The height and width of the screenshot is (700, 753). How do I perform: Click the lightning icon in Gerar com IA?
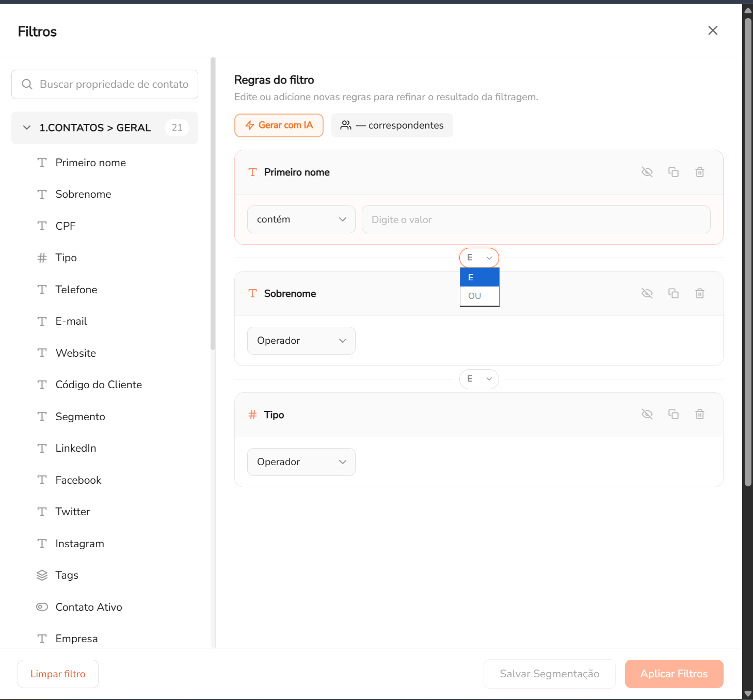[x=250, y=125]
